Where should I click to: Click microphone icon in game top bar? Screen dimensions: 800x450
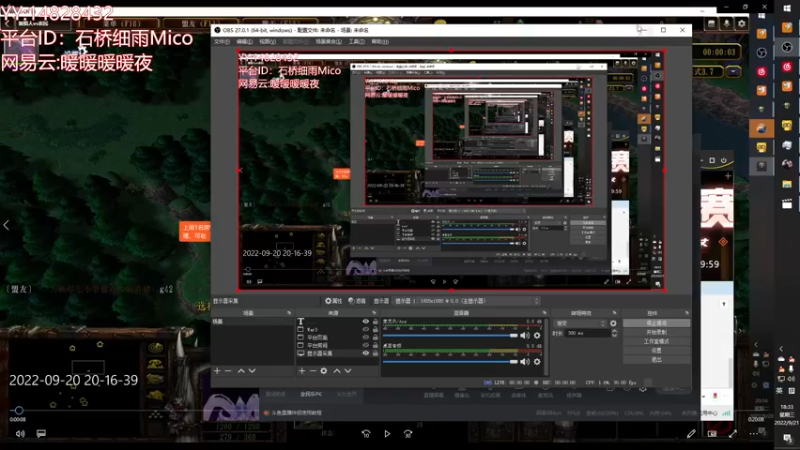coord(727,23)
